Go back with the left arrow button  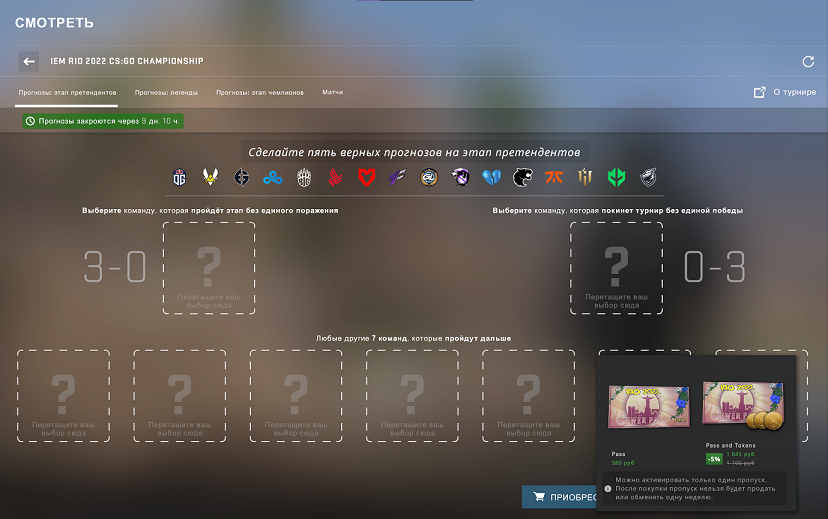tap(29, 62)
